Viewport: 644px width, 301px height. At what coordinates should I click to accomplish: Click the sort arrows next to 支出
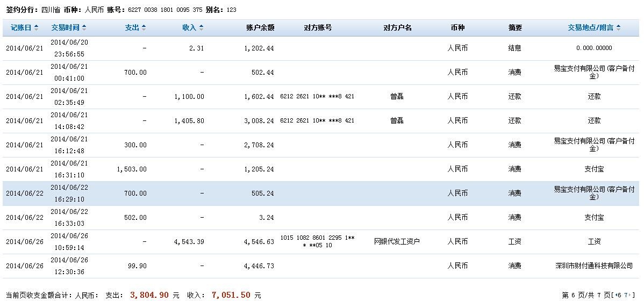point(144,27)
